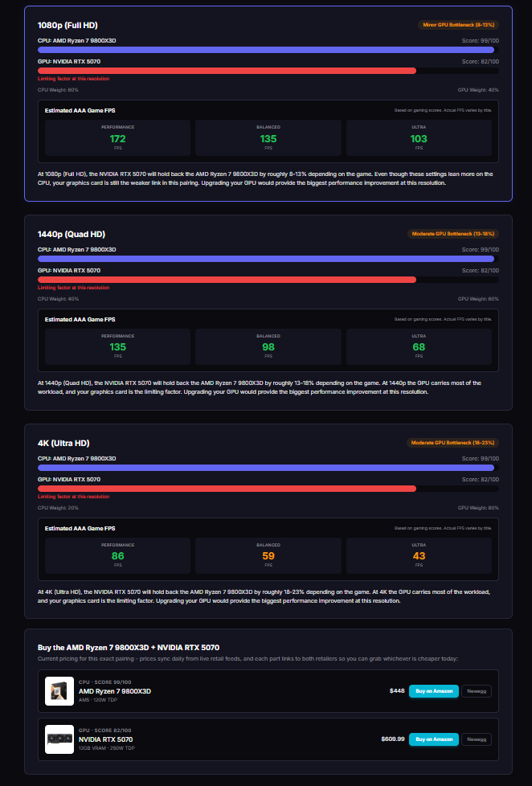532x786 pixels.
Task: Open Newegg listing for the Ryzen 7 9800X3D
Action: pyautogui.click(x=477, y=690)
